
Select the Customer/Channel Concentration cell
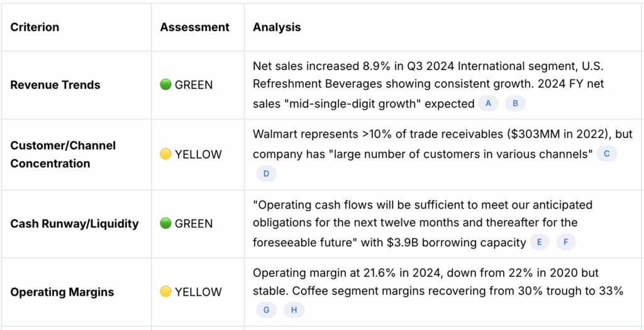click(63, 154)
